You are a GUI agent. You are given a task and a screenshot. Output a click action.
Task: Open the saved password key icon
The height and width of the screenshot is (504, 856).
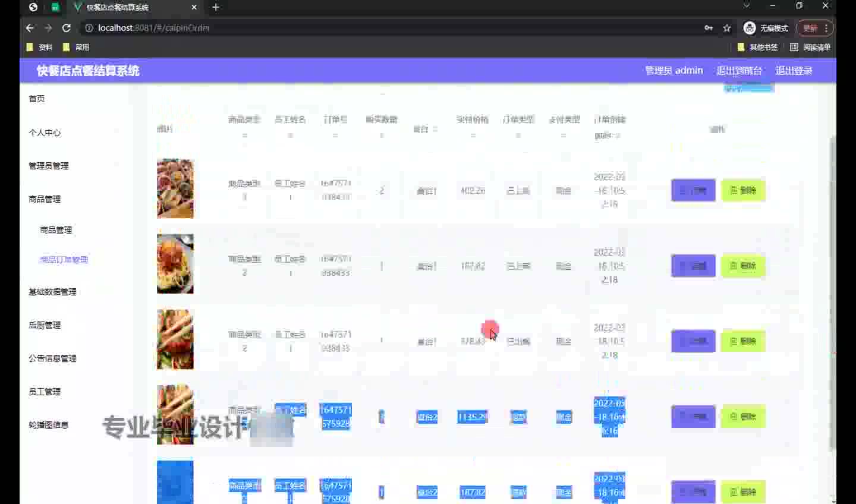709,28
